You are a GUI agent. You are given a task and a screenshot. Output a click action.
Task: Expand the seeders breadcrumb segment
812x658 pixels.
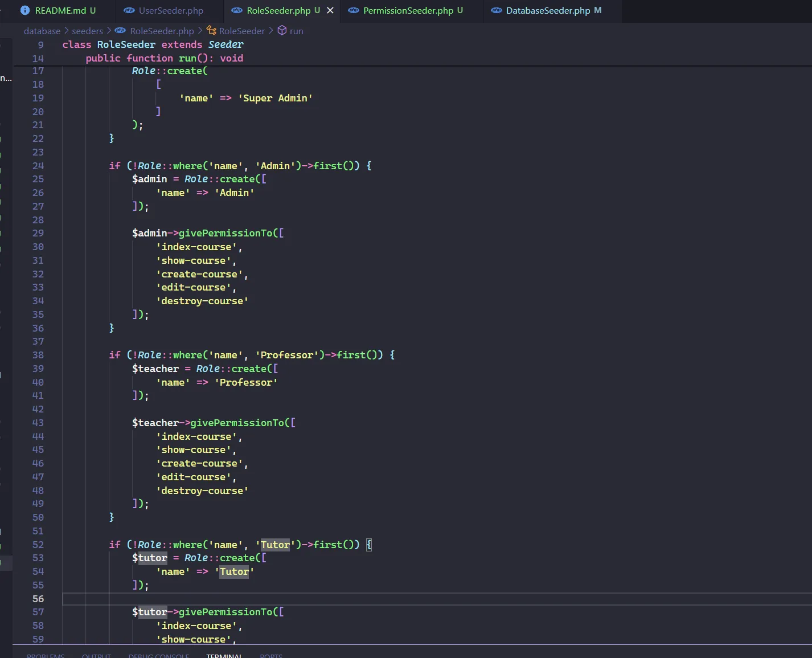[87, 31]
